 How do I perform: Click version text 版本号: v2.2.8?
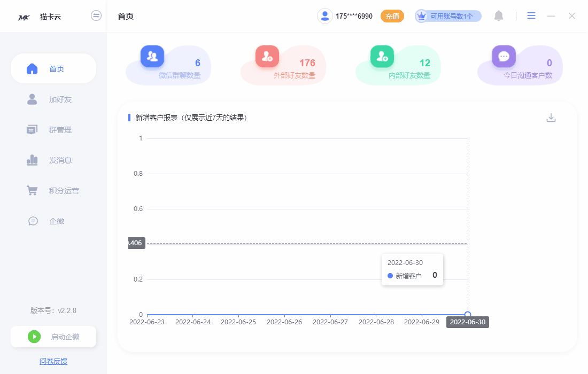[x=53, y=310]
